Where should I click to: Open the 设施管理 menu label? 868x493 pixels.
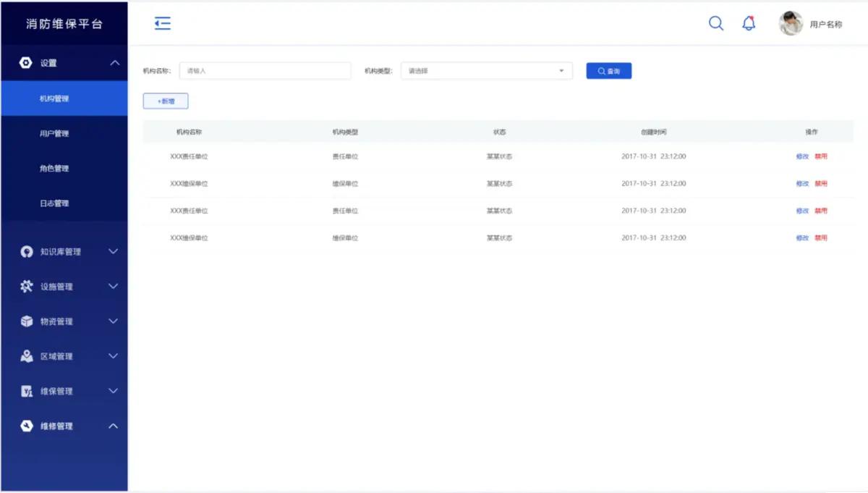tap(56, 287)
